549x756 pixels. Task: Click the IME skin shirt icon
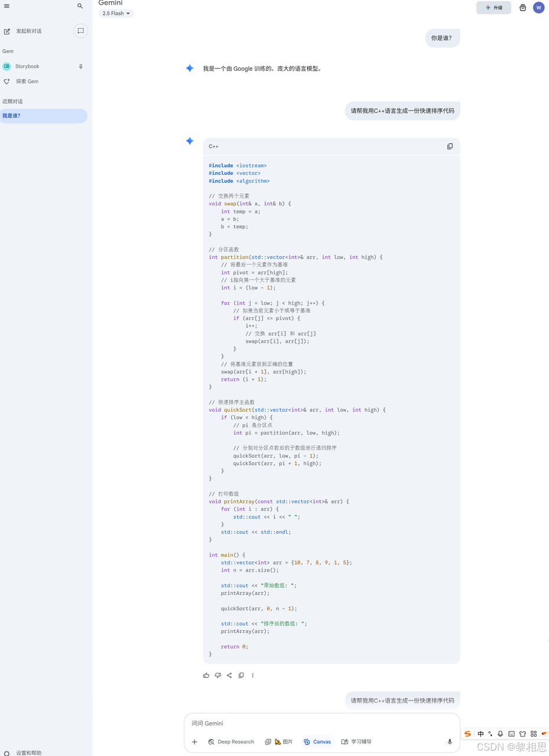click(x=522, y=734)
